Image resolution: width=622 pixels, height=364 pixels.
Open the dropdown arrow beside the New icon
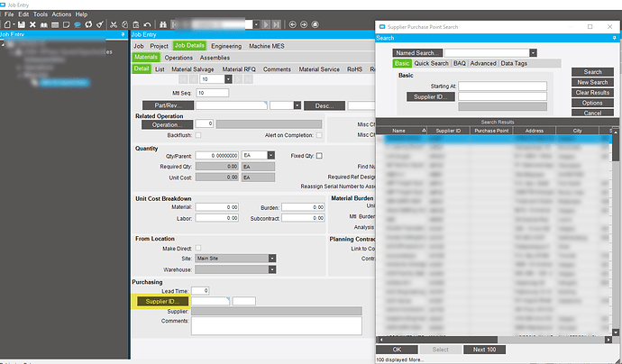(x=14, y=24)
